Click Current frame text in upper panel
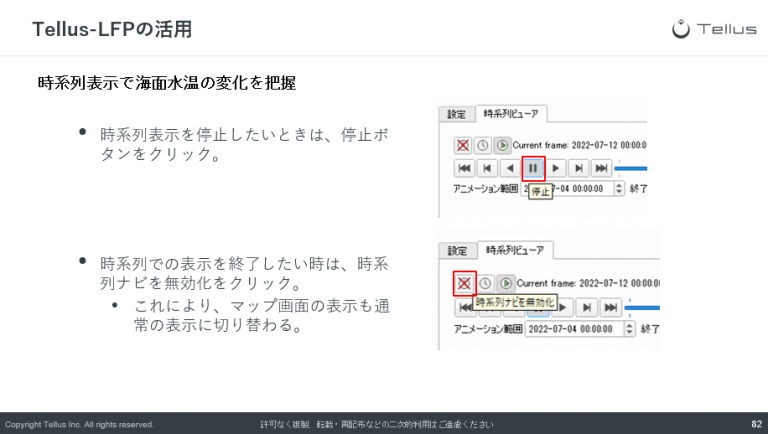 (579, 145)
